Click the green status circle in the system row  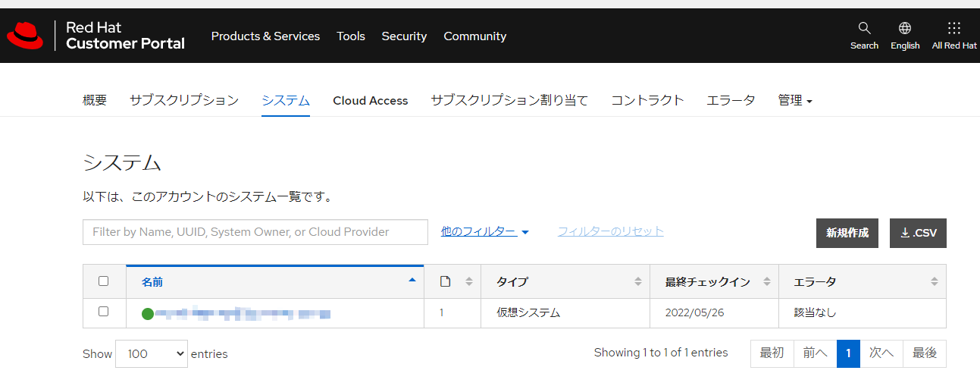coord(147,313)
